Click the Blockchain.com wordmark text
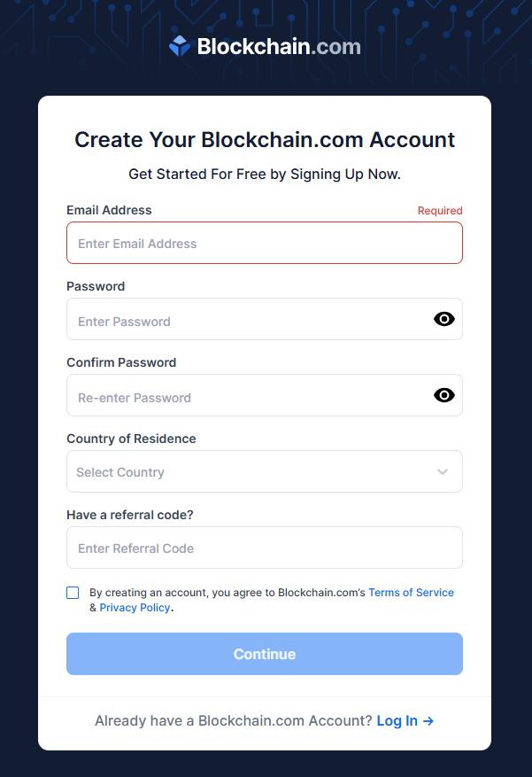Viewport: 532px width, 777px height. coord(279,46)
